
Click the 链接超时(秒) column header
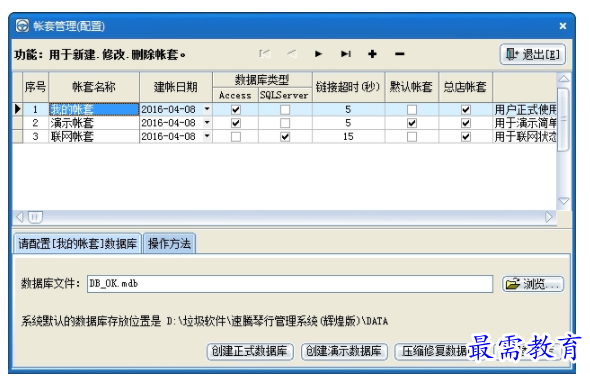[x=348, y=87]
